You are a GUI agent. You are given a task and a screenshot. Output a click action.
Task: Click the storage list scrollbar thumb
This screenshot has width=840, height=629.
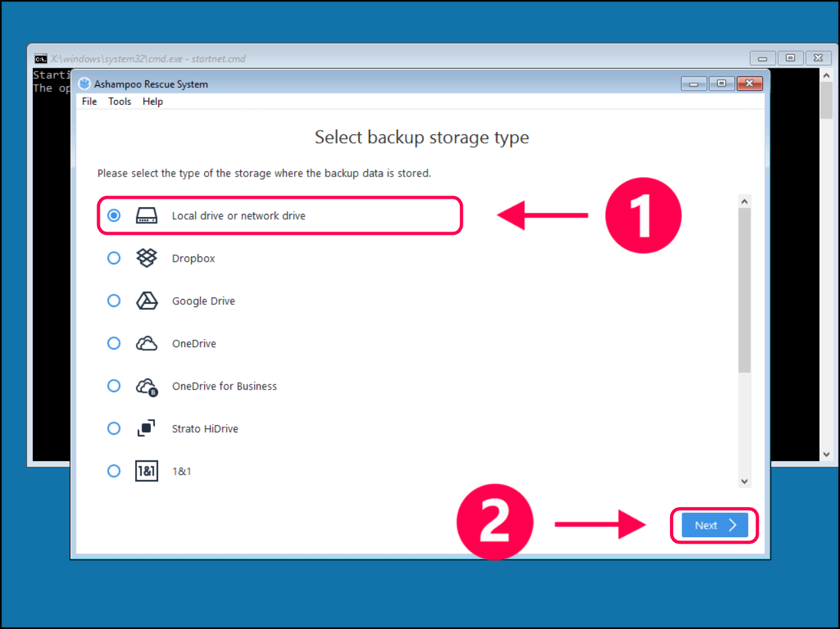click(x=744, y=291)
